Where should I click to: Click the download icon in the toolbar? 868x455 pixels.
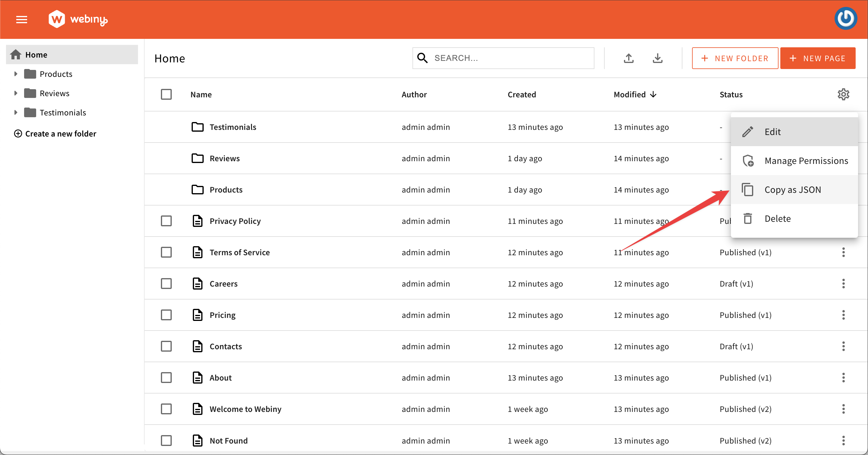(x=657, y=58)
